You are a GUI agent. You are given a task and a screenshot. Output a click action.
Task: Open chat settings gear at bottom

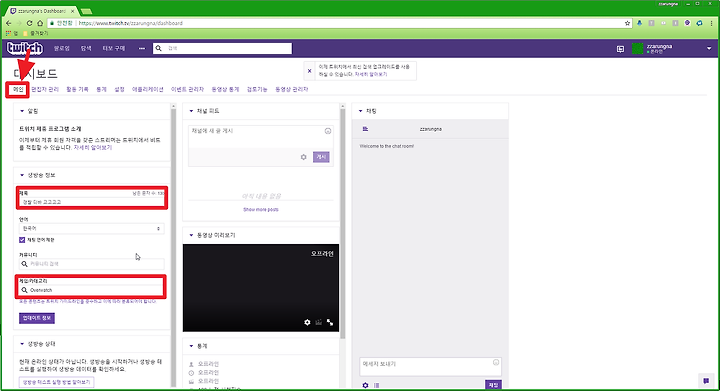(365, 385)
